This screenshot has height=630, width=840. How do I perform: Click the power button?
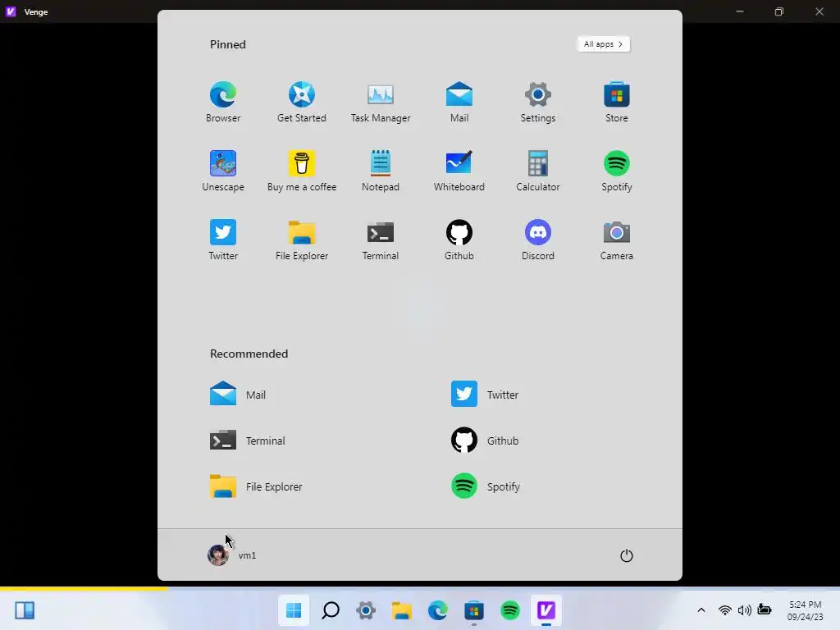point(626,555)
